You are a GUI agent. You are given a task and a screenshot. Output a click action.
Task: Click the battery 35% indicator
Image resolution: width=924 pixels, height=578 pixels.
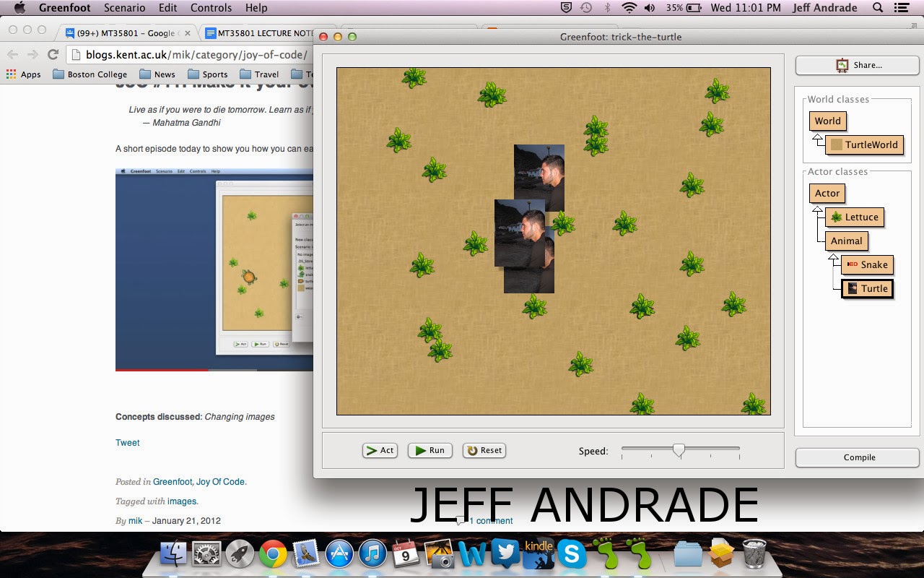click(x=684, y=8)
